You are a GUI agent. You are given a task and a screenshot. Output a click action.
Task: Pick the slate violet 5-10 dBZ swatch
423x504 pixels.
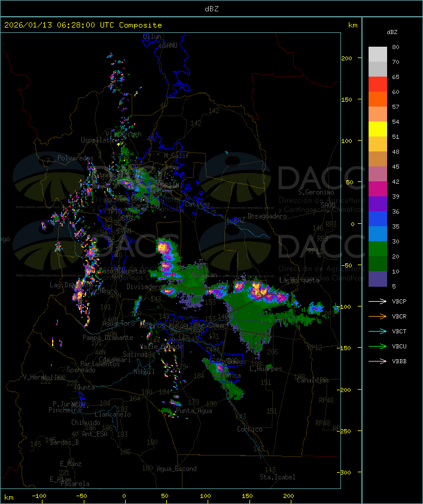[x=378, y=279]
